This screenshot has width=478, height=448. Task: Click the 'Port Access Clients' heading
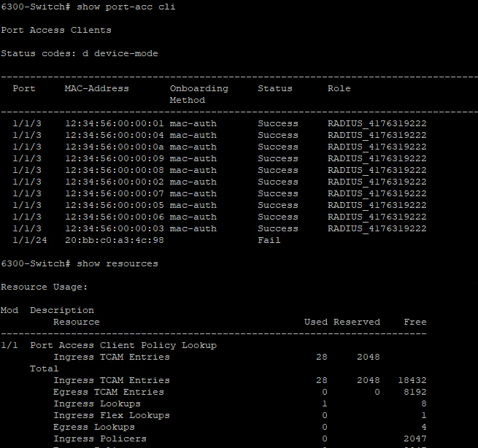[56, 30]
